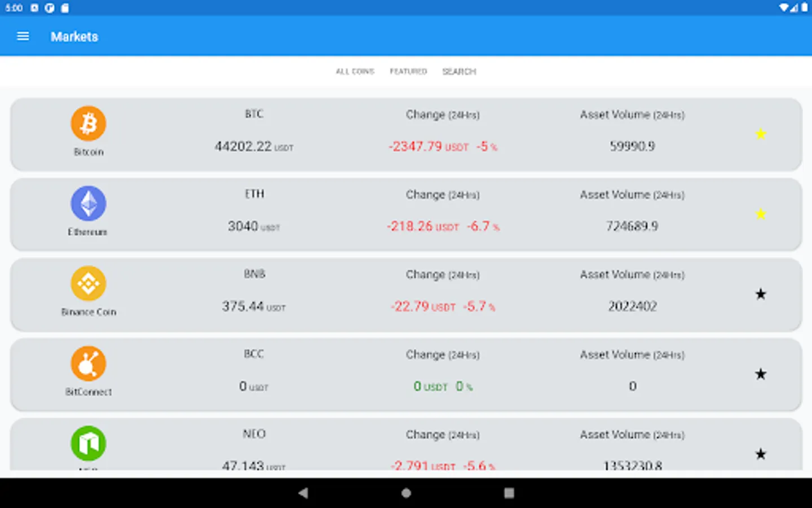Click Binance Coin asset volume 2022402
The height and width of the screenshot is (508, 812).
(x=632, y=306)
